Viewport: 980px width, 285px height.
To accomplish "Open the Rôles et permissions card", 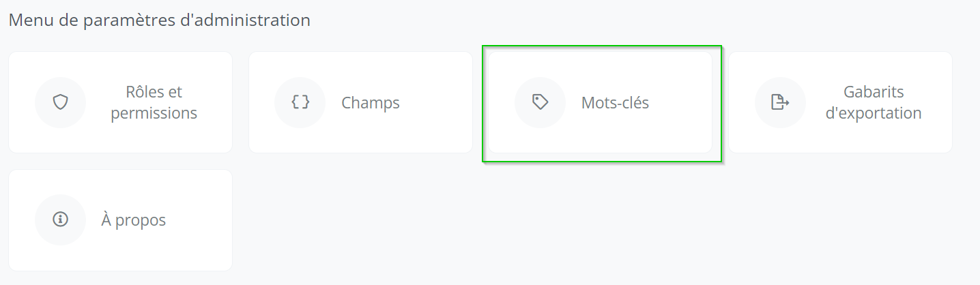I will click(120, 102).
